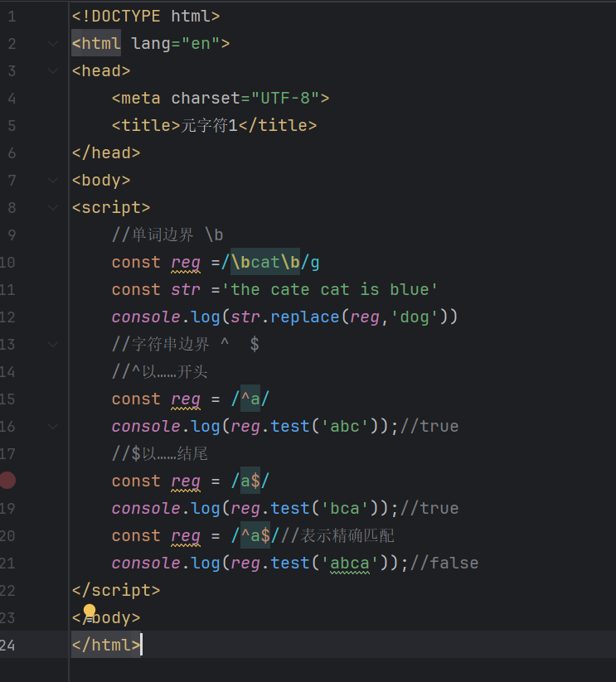Click the opening <script> tag
The height and width of the screenshot is (682, 616).
click(x=111, y=207)
